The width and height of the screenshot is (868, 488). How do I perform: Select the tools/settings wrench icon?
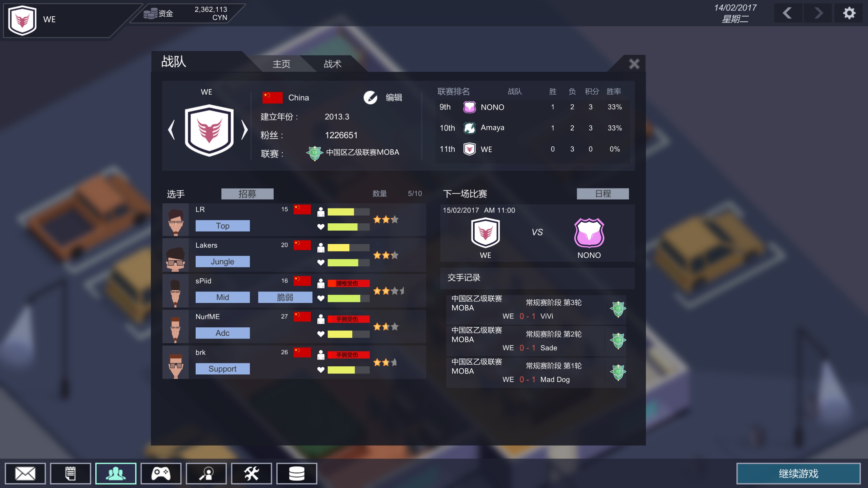point(252,474)
